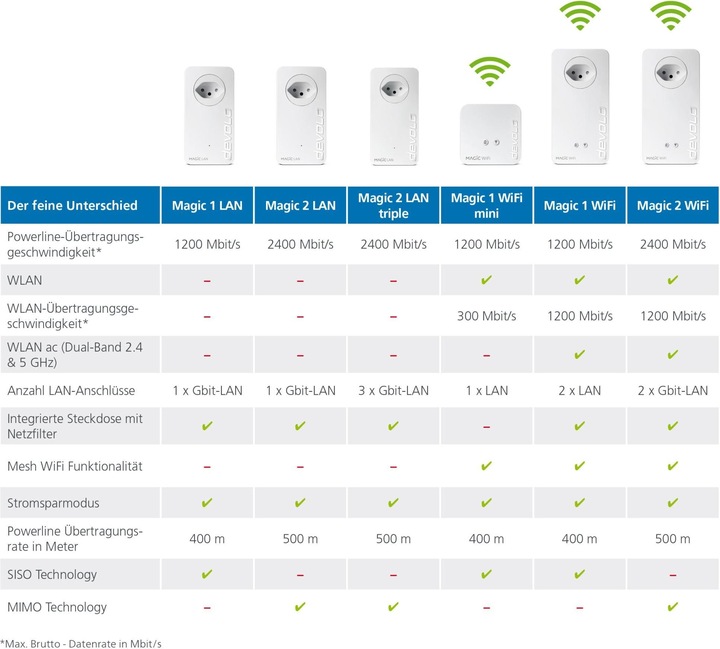Click the Mesh WiFi checkmark for Magic 1 WiFi
Image resolution: width=720 pixels, height=649 pixels.
pyautogui.click(x=579, y=466)
